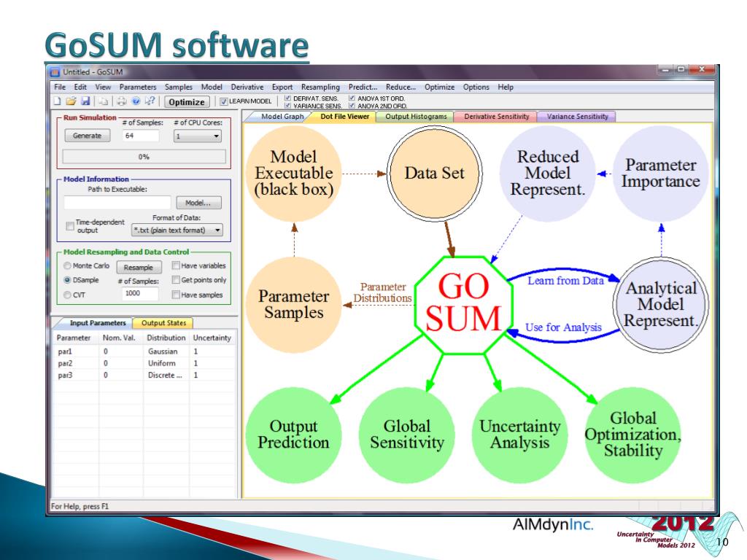Image resolution: width=747 pixels, height=560 pixels.
Task: Open the Derivative menu
Action: [x=247, y=87]
